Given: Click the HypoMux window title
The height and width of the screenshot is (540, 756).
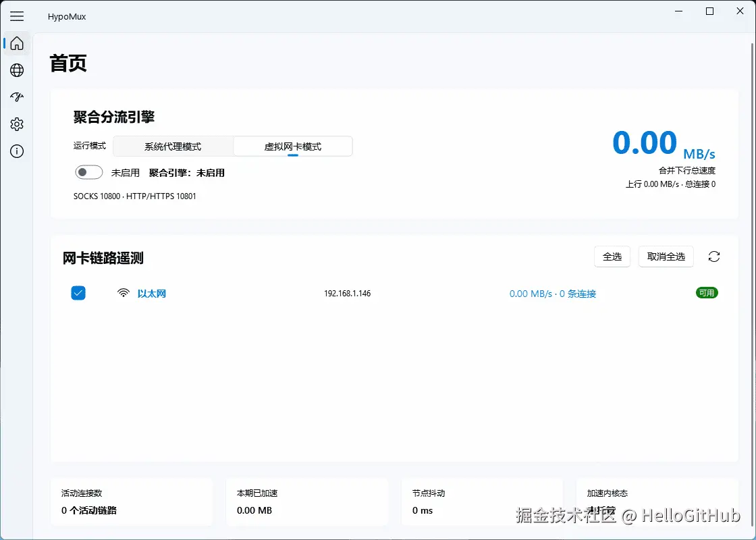Looking at the screenshot, I should 67,16.
